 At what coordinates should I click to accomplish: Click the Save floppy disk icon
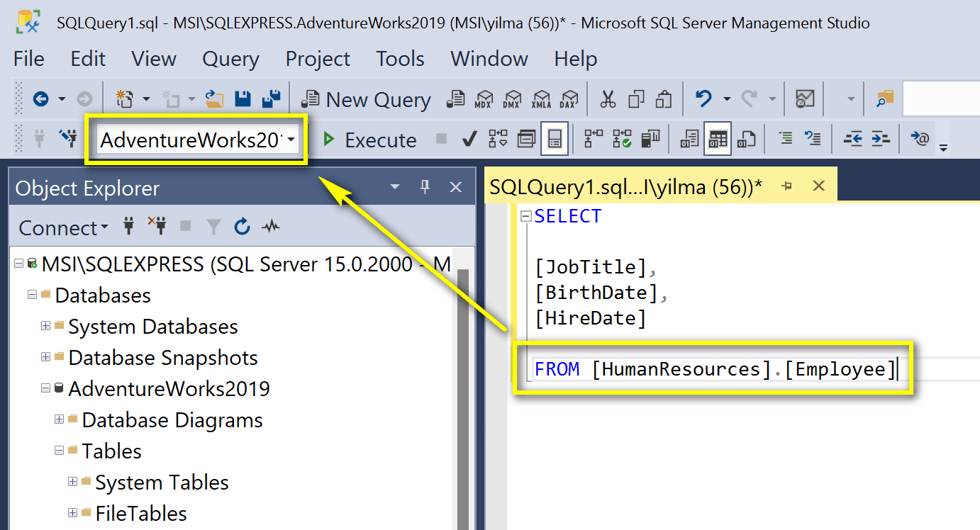[x=243, y=99]
